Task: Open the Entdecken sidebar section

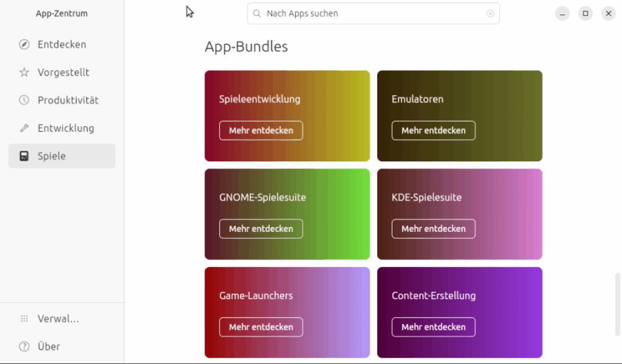Action: [61, 44]
